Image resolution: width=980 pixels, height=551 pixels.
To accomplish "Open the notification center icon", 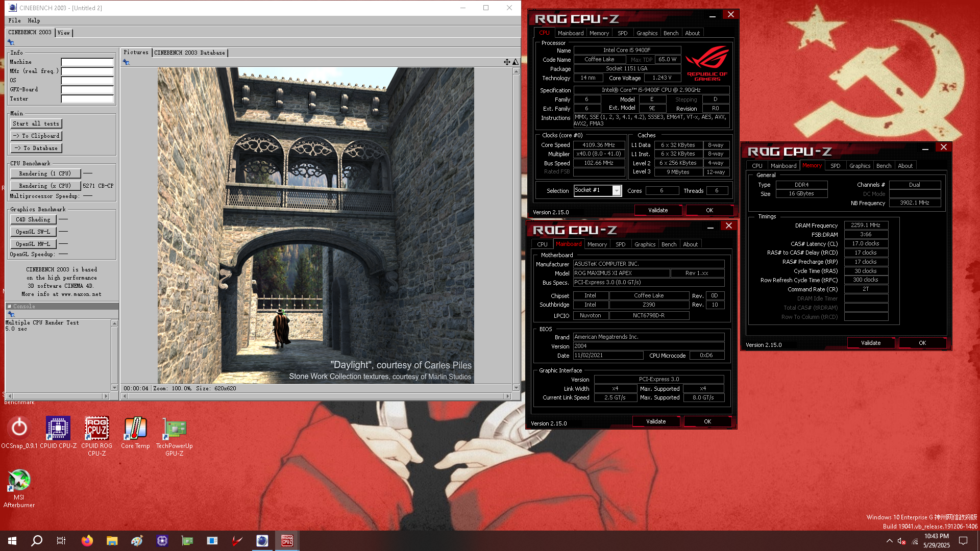I will coord(963,541).
